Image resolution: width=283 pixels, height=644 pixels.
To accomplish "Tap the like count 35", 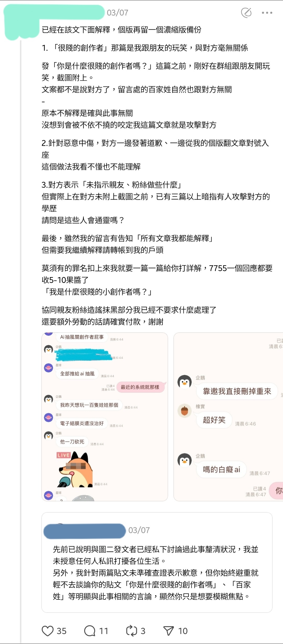I will click(62, 631).
